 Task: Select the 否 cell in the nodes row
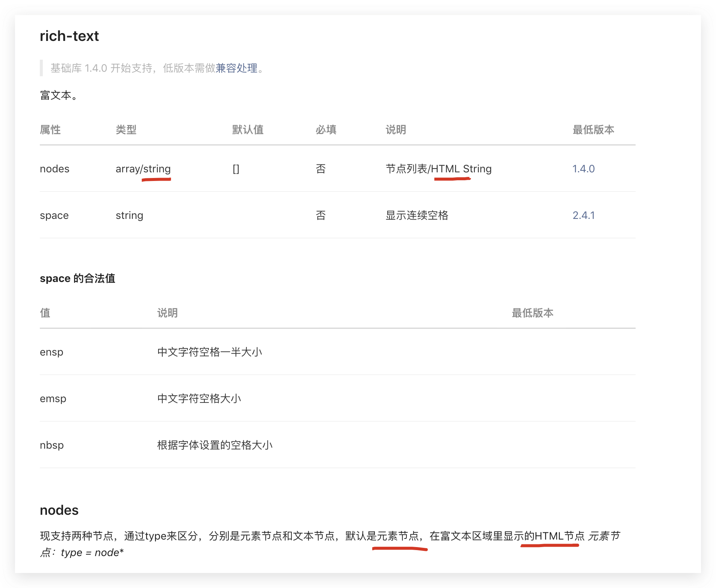[320, 169]
